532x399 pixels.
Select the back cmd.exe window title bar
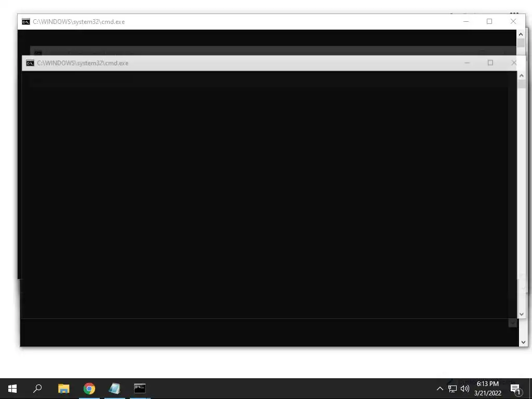271,22
